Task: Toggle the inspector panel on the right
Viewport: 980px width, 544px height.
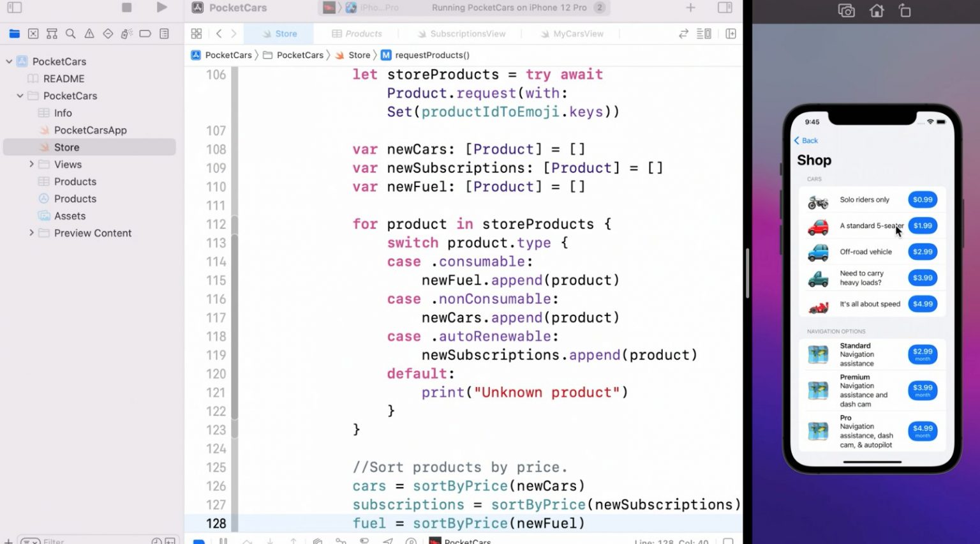Action: click(x=725, y=8)
